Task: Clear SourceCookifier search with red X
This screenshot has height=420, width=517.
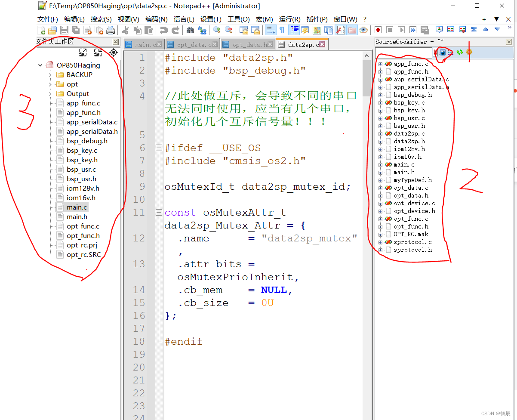Action: [435, 52]
